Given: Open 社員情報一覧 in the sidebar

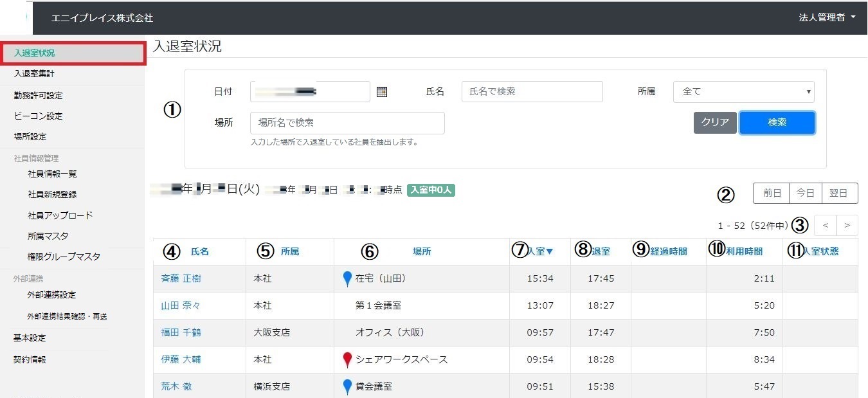Looking at the screenshot, I should [53, 174].
